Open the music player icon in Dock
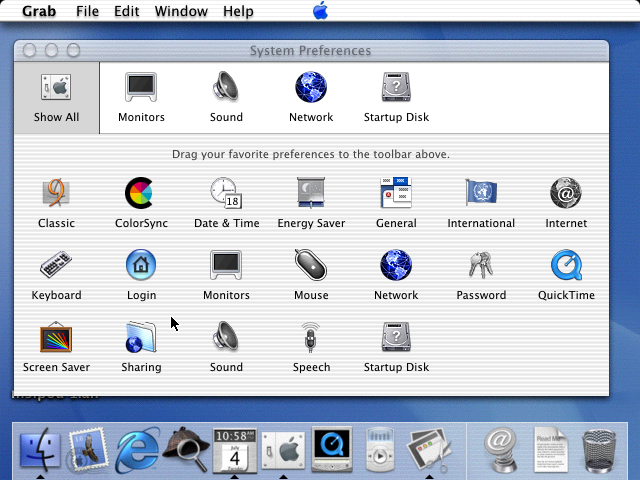 tap(380, 450)
